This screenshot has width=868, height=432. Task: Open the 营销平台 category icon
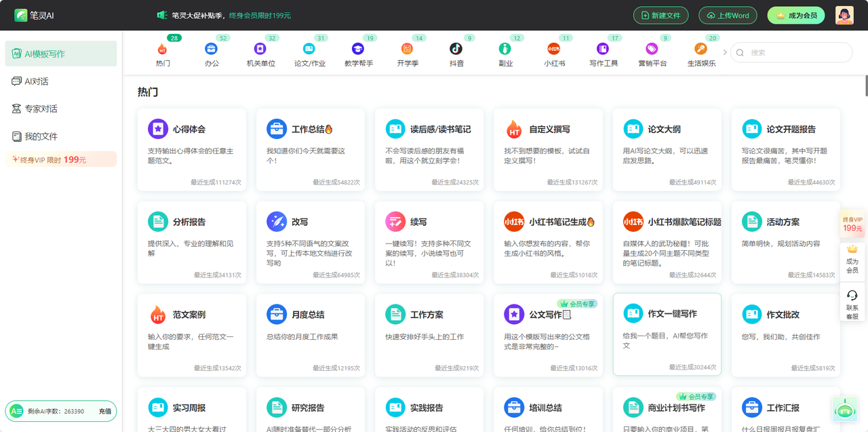pyautogui.click(x=652, y=49)
